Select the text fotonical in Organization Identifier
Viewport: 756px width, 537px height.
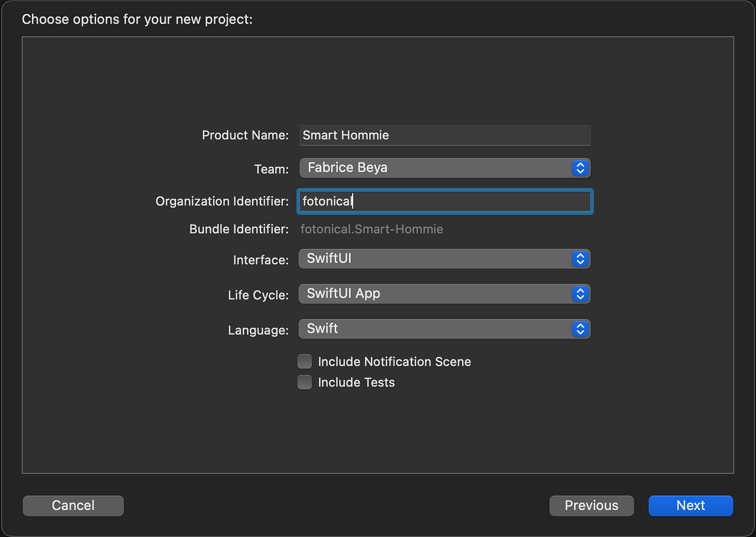[327, 201]
